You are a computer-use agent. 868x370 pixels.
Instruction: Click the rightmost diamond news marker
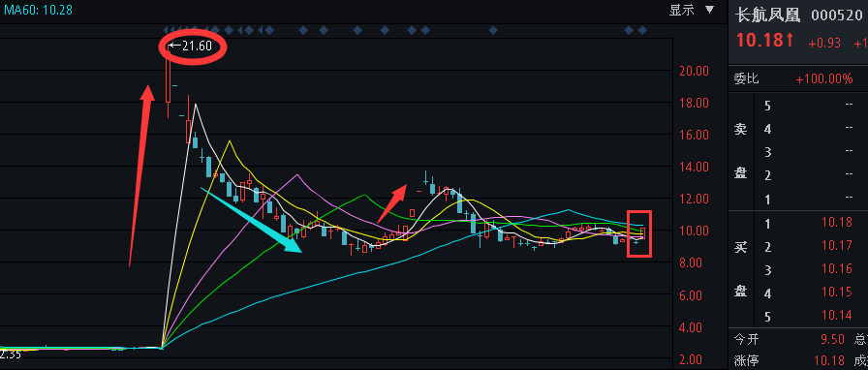642,30
